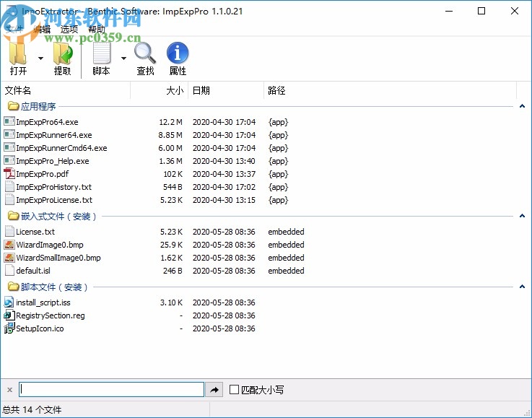This screenshot has width=532, height=418.
Task: Click the 总共 14 个文件 status text
Action: click(32, 409)
